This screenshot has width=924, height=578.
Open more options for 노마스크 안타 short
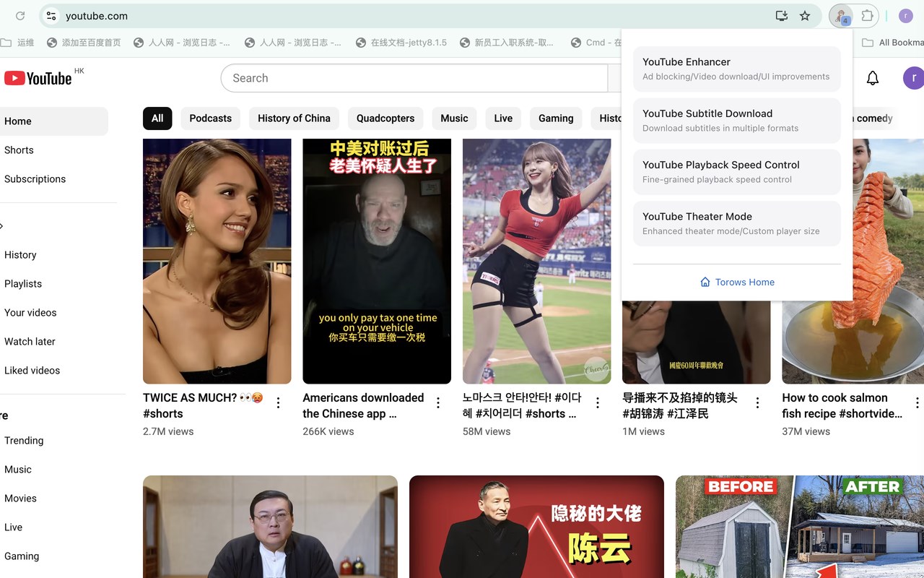point(598,403)
